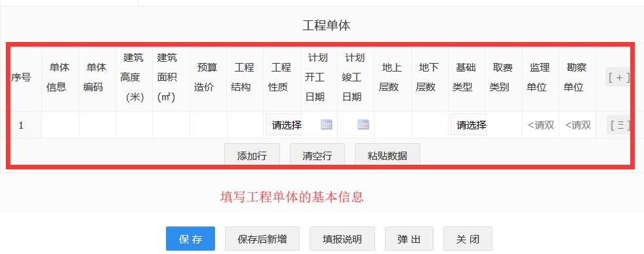Focus the 地上层数 cell in row 1

(x=393, y=125)
